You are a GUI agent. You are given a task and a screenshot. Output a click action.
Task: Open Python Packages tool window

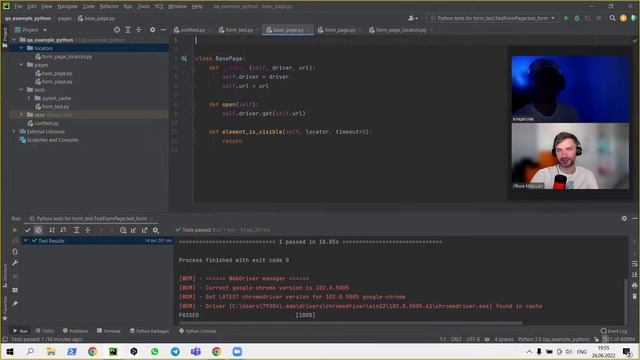tap(149, 331)
